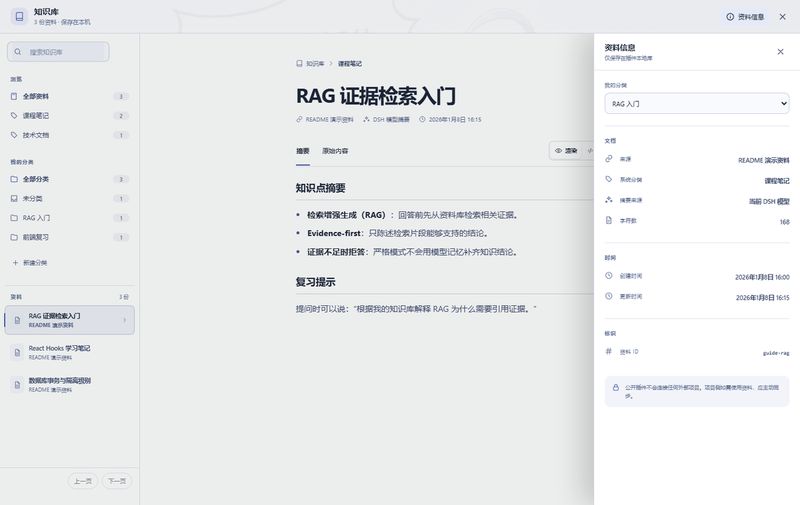Click the chevron on the RAG 证据检索入门 item

(125, 320)
